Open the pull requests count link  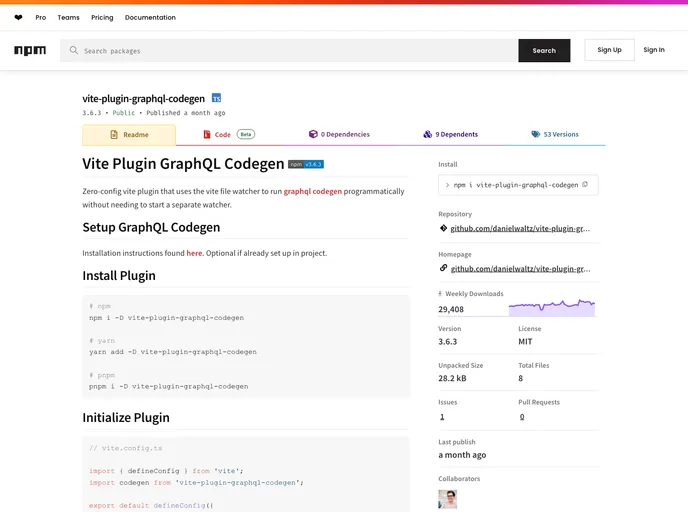click(x=522, y=417)
